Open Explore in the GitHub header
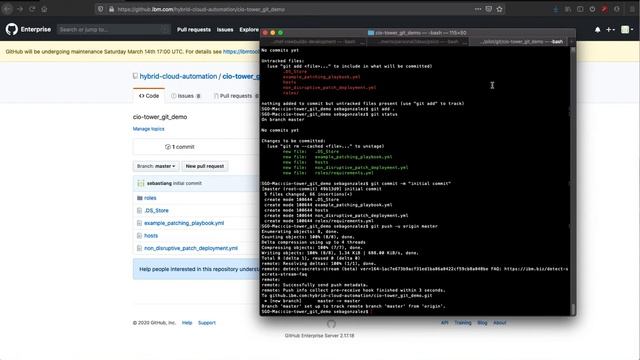The height and width of the screenshot is (360, 640). (x=249, y=30)
